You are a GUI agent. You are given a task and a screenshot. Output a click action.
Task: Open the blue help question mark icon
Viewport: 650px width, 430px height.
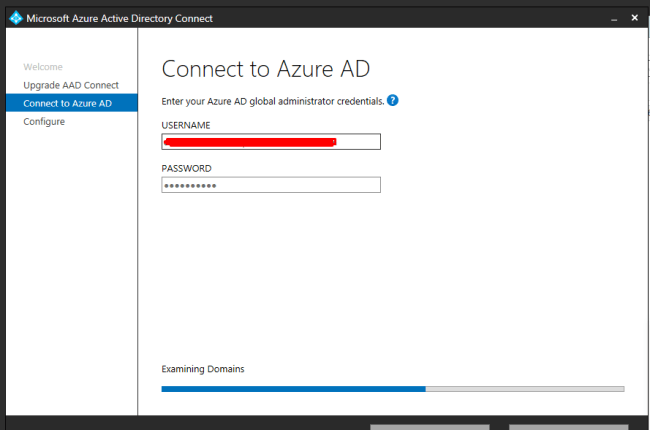click(393, 100)
